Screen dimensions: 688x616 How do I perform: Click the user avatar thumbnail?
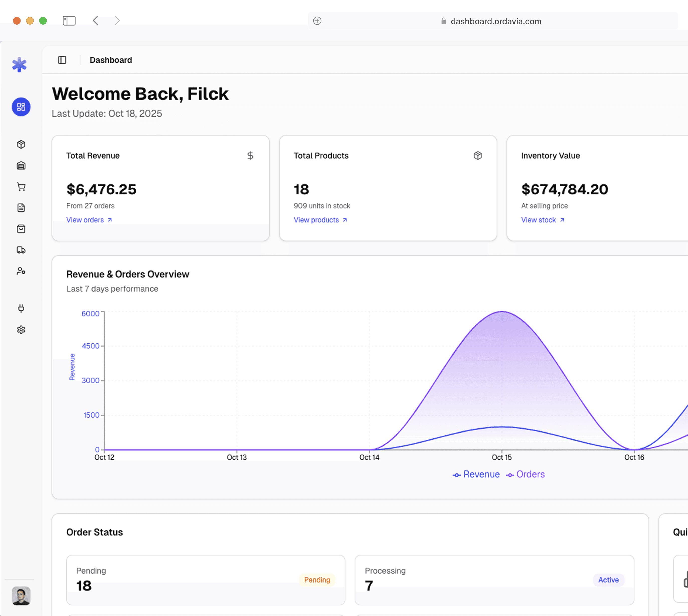click(x=21, y=596)
